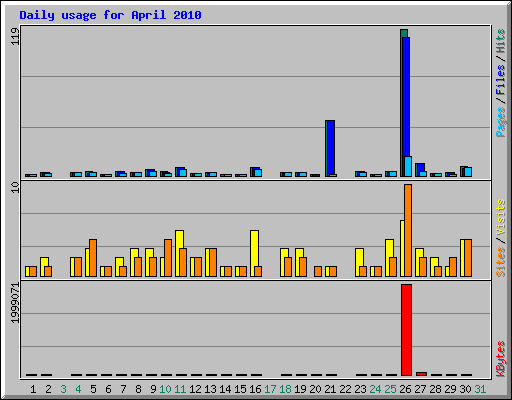Image resolution: width=512 pixels, height=400 pixels.
Task: Click the tall blue Files bar for day 21
Action: click(x=331, y=147)
